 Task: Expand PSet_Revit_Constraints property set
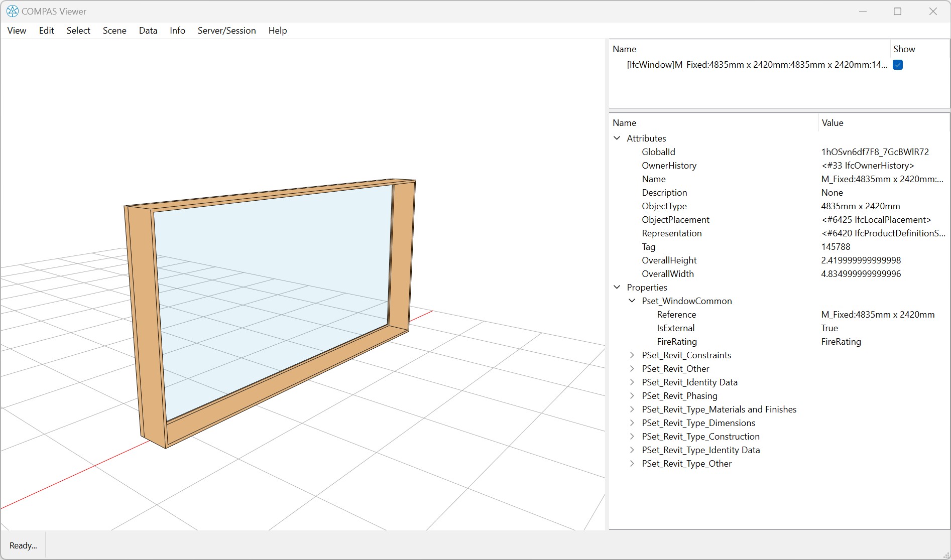point(632,355)
